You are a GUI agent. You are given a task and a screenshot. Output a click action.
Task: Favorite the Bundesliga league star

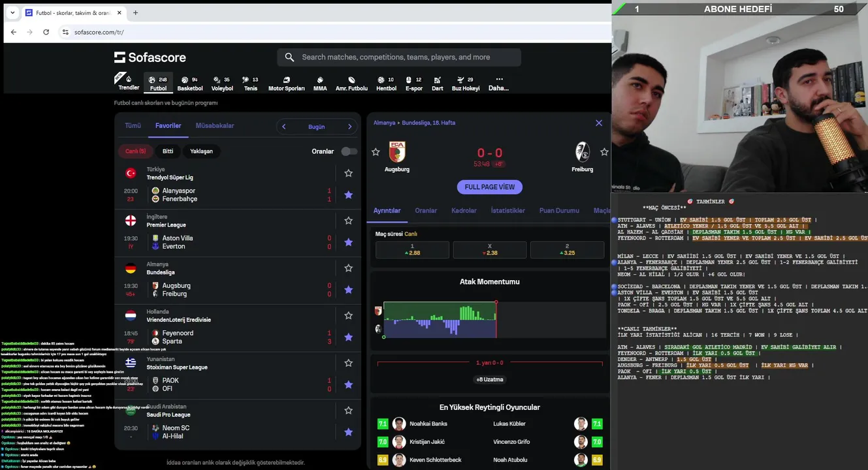(348, 268)
